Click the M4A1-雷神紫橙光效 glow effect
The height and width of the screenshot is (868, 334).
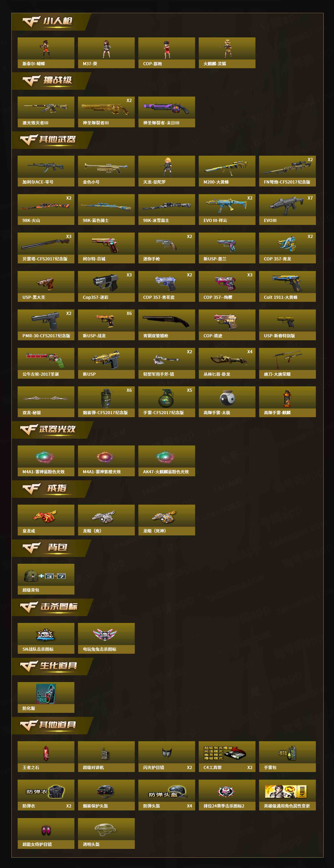(106, 461)
